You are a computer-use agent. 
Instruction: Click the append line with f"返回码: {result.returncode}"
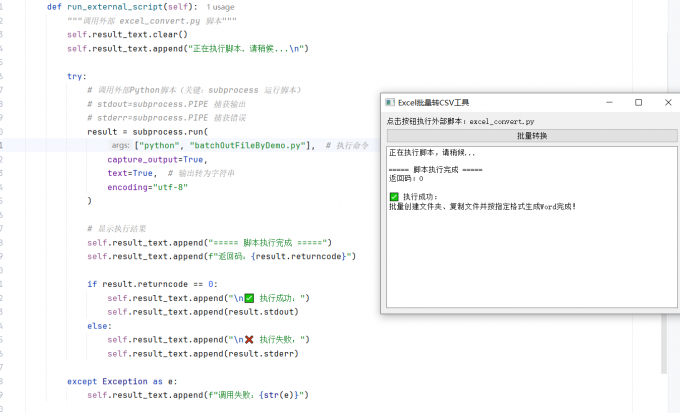221,256
